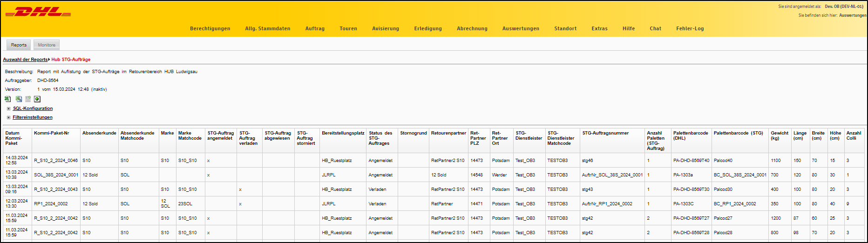Open the Chat menu
This screenshot has height=243, width=868.
tap(655, 28)
